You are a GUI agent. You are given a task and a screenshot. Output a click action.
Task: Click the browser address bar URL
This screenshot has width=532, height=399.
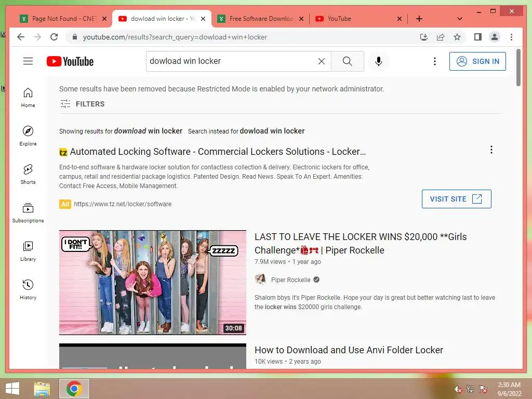[x=175, y=37]
